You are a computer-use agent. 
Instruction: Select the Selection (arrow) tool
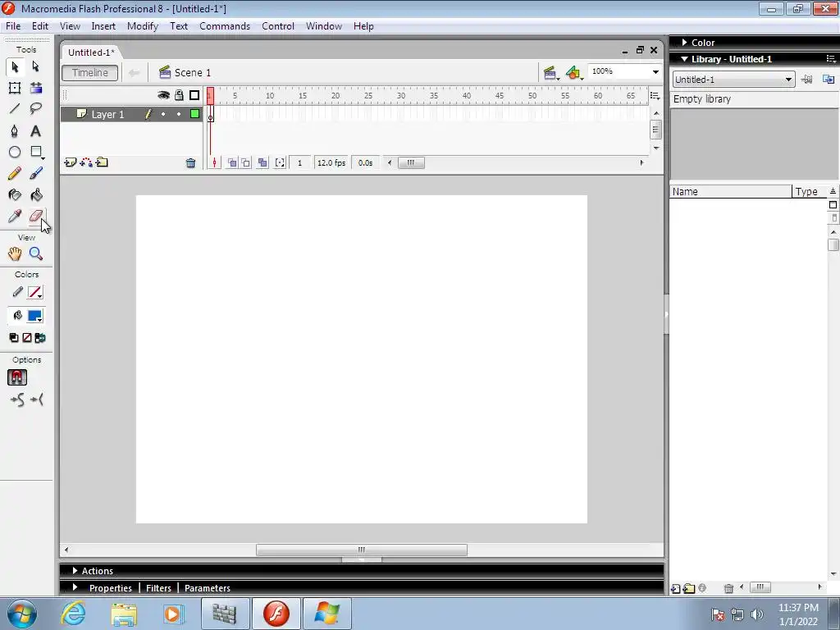pos(15,66)
